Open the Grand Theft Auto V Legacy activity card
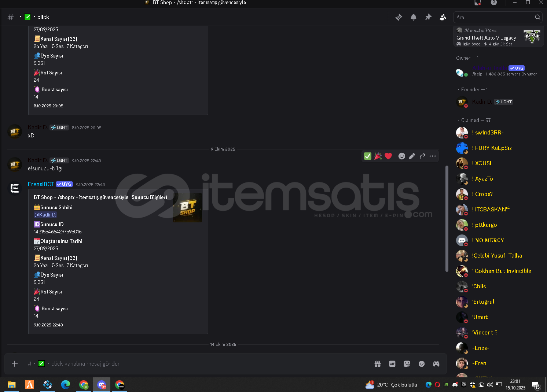 (498, 37)
